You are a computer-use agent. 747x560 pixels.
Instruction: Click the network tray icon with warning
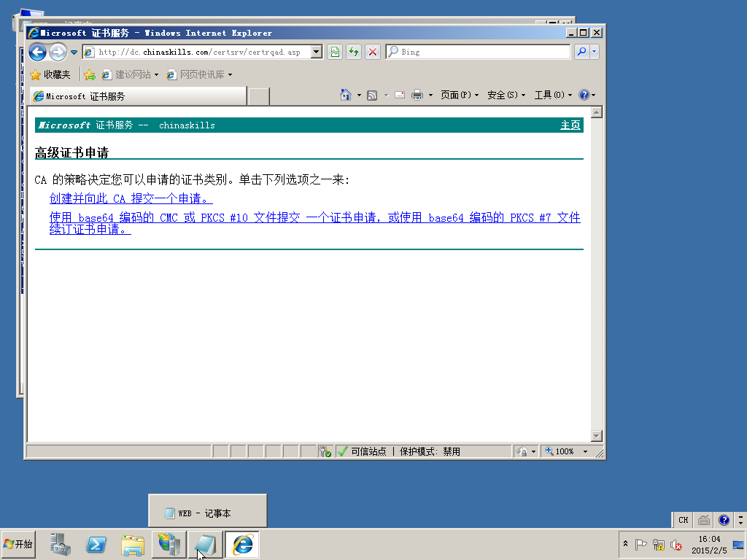[659, 544]
